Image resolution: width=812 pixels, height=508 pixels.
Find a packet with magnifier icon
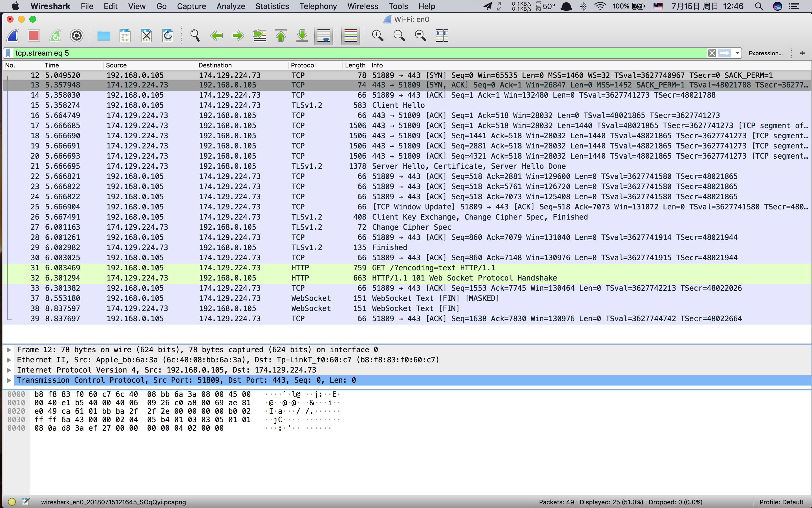(195, 36)
